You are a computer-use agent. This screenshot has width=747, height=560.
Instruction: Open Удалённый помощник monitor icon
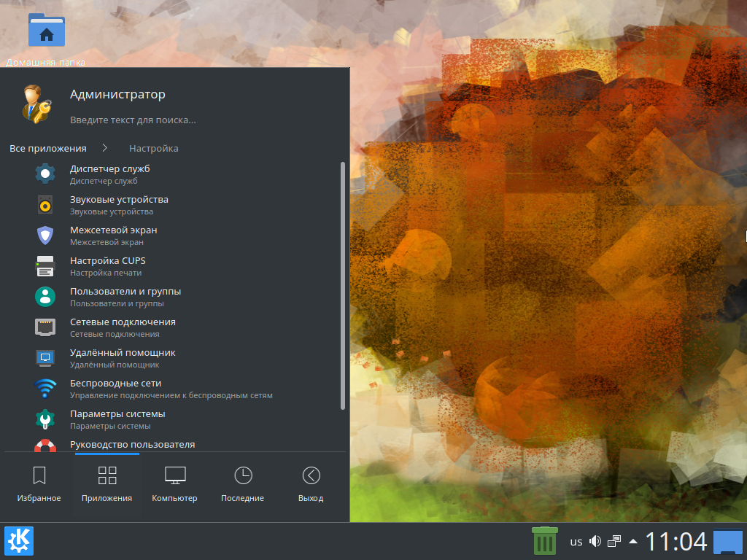tap(45, 358)
